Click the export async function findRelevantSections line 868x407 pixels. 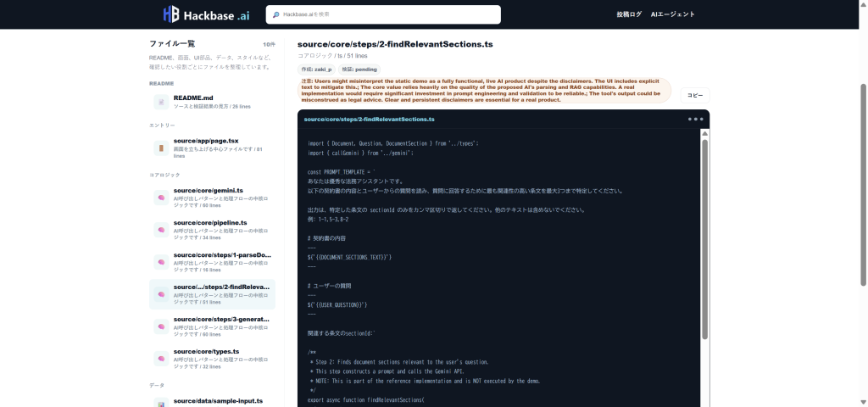pos(366,399)
